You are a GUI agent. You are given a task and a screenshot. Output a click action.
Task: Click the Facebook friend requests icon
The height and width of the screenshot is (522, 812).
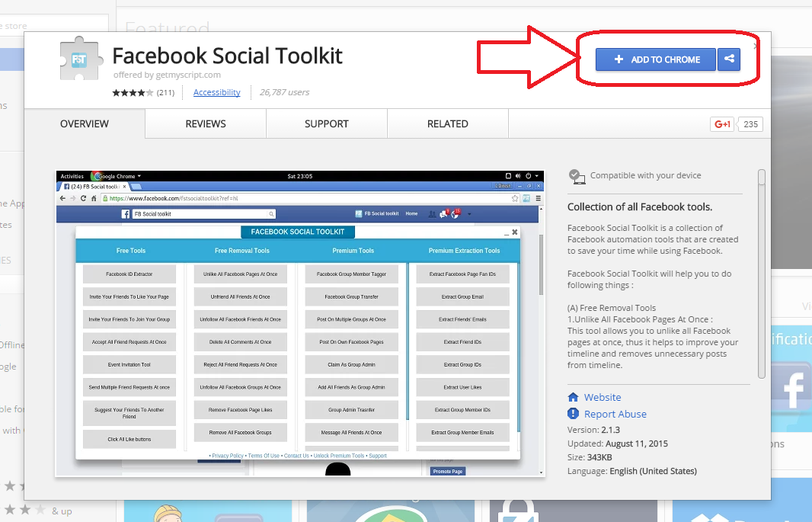(432, 214)
